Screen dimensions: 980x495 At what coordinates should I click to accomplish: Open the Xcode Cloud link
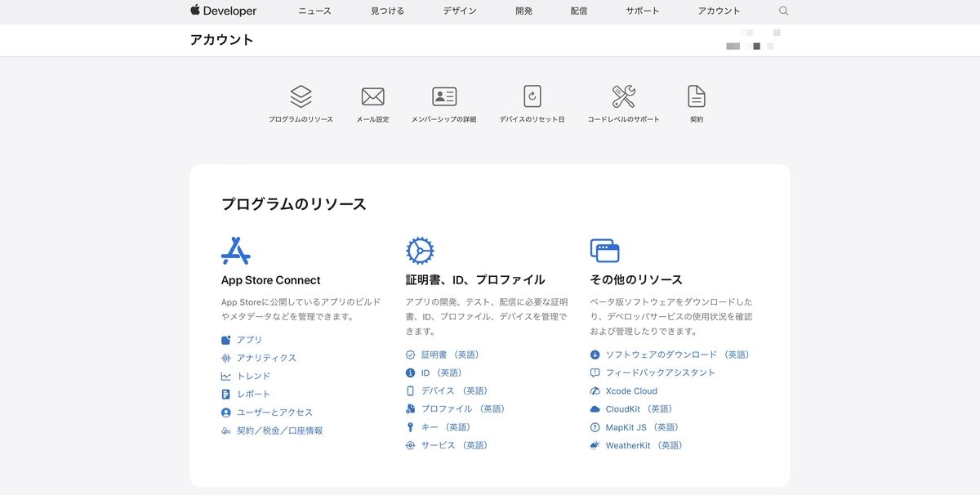[x=632, y=390]
